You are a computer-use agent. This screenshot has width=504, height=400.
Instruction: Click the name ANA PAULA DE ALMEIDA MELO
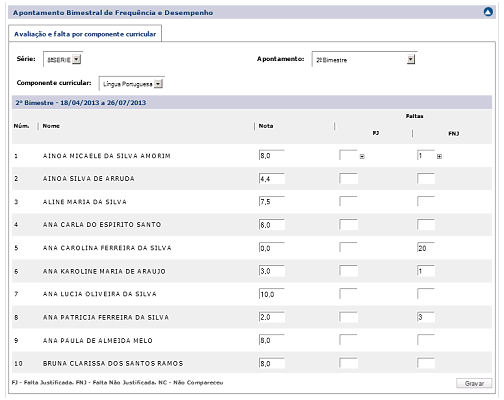tap(98, 341)
